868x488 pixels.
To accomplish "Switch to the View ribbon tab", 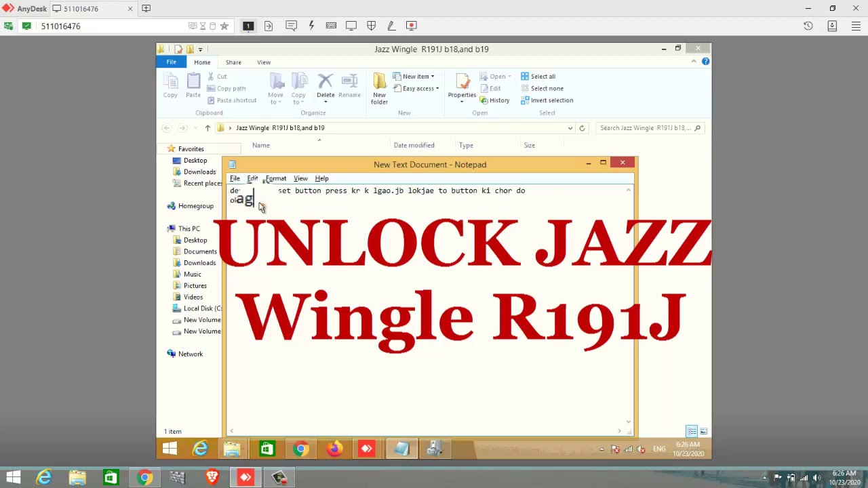I will 264,62.
